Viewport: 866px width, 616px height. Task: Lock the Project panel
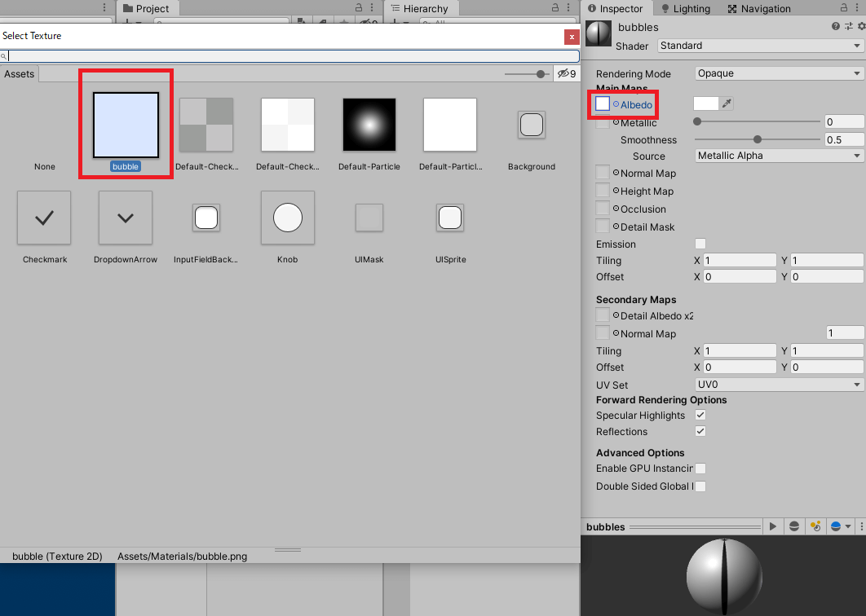pyautogui.click(x=359, y=7)
